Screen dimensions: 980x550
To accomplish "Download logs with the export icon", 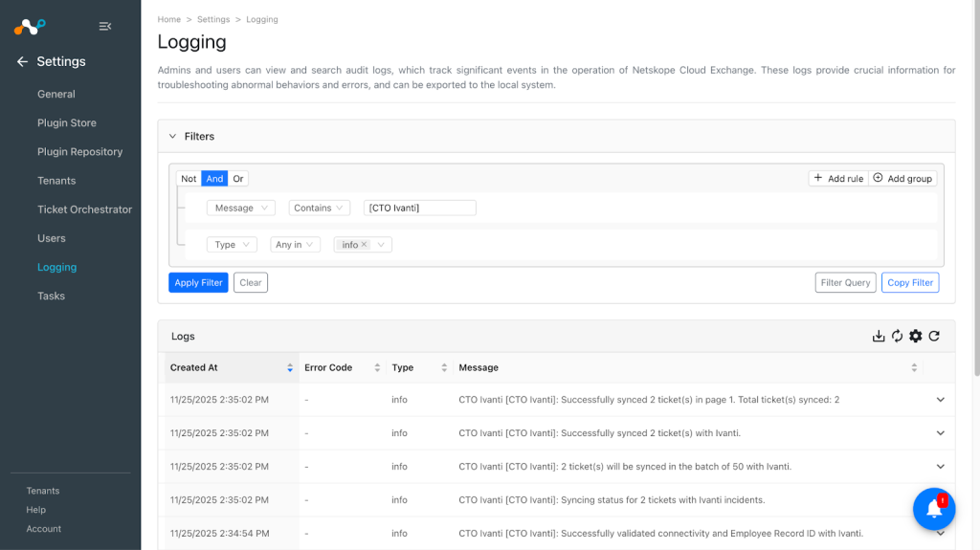I will [879, 337].
